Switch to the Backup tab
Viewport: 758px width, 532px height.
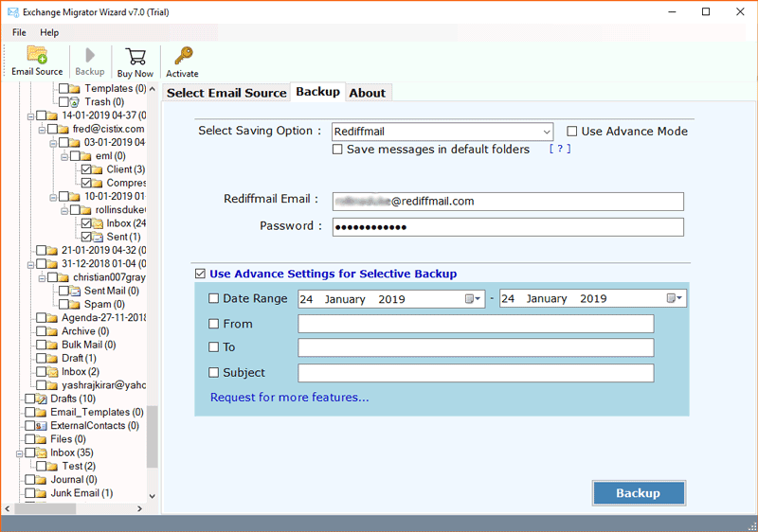317,92
